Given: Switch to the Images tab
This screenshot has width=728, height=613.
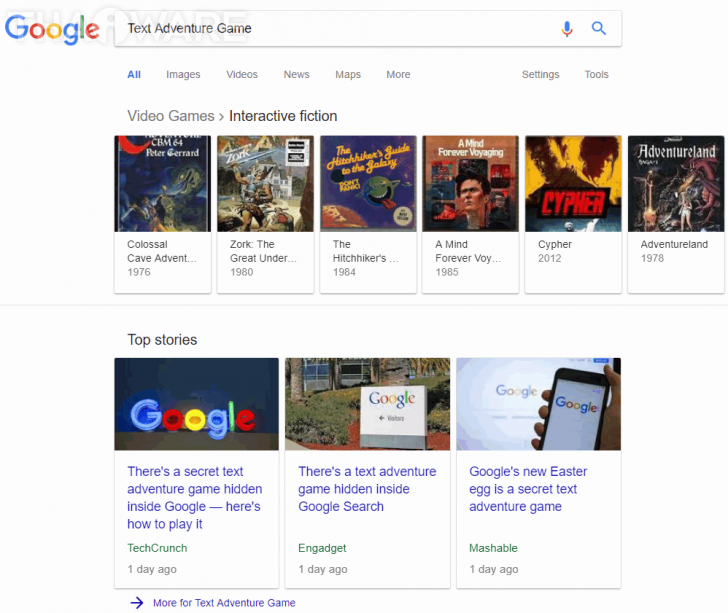Looking at the screenshot, I should click(183, 74).
